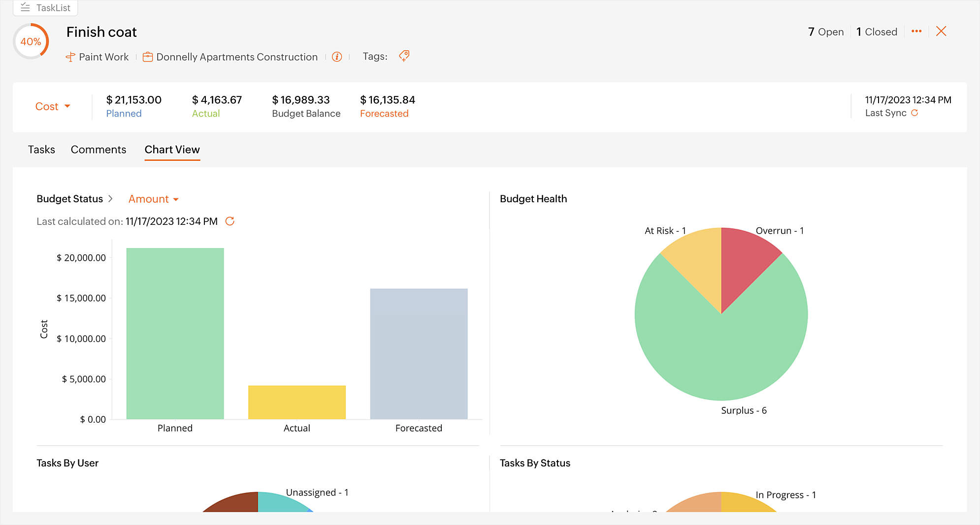Click the 7 Open tasks count
This screenshot has width=980, height=525.
tap(826, 32)
